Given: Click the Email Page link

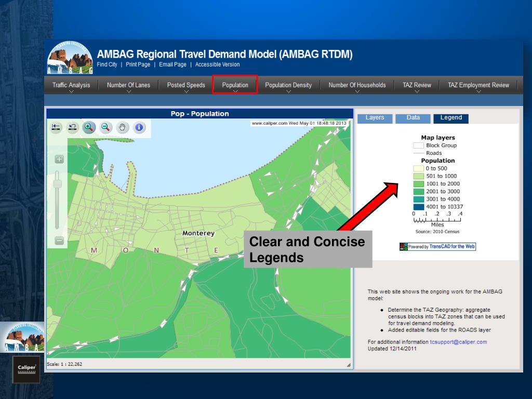Looking at the screenshot, I should click(x=172, y=64).
